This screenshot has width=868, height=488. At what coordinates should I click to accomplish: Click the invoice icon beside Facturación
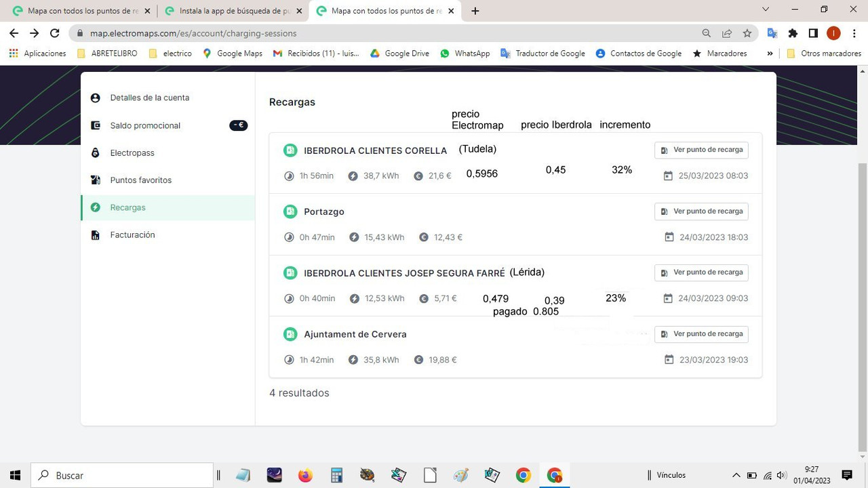[x=96, y=235]
